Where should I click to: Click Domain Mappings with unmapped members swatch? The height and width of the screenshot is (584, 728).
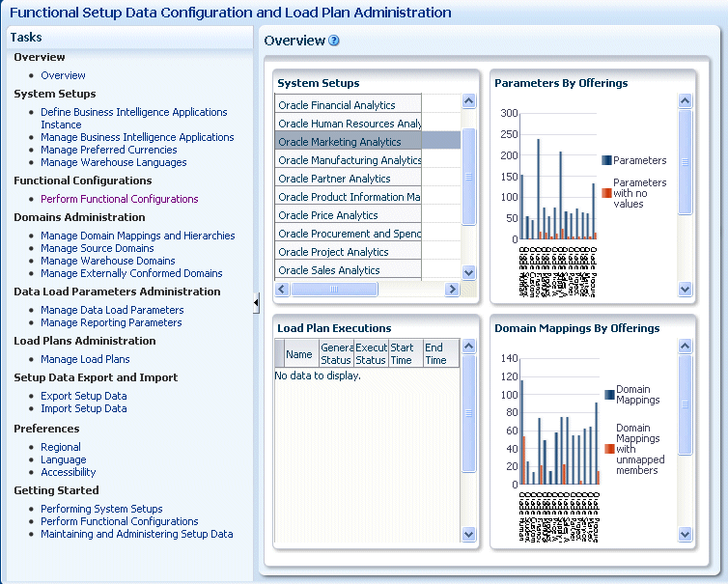pyautogui.click(x=609, y=449)
